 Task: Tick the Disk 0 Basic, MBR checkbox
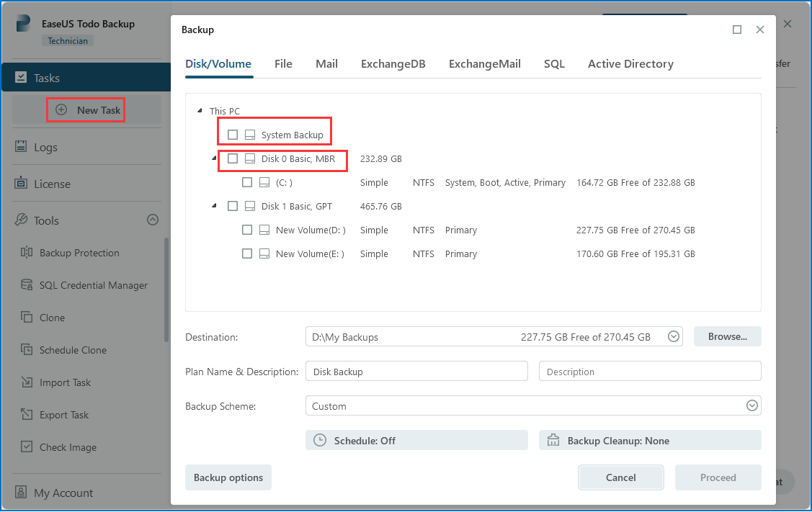point(232,158)
